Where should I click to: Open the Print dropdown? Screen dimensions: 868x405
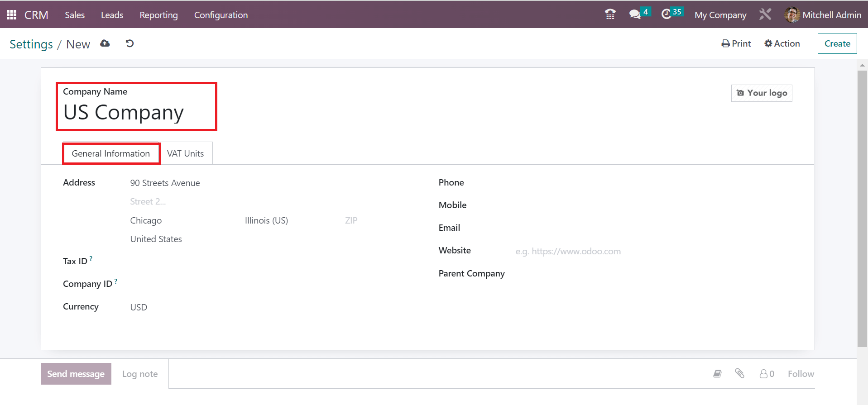click(736, 43)
